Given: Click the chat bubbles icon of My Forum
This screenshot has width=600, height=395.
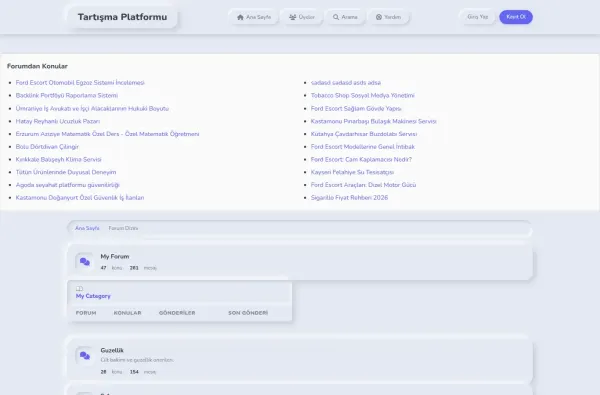Looking at the screenshot, I should coord(85,262).
